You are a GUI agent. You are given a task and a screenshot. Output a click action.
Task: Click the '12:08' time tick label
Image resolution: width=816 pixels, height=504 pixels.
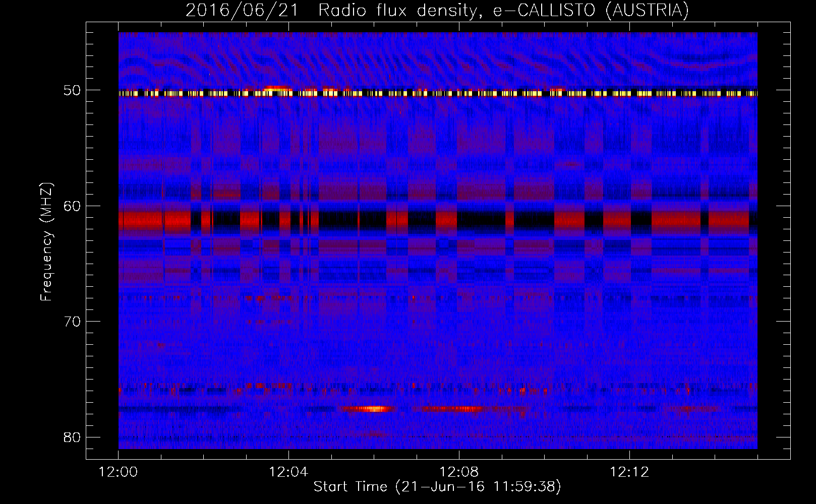[x=459, y=472]
